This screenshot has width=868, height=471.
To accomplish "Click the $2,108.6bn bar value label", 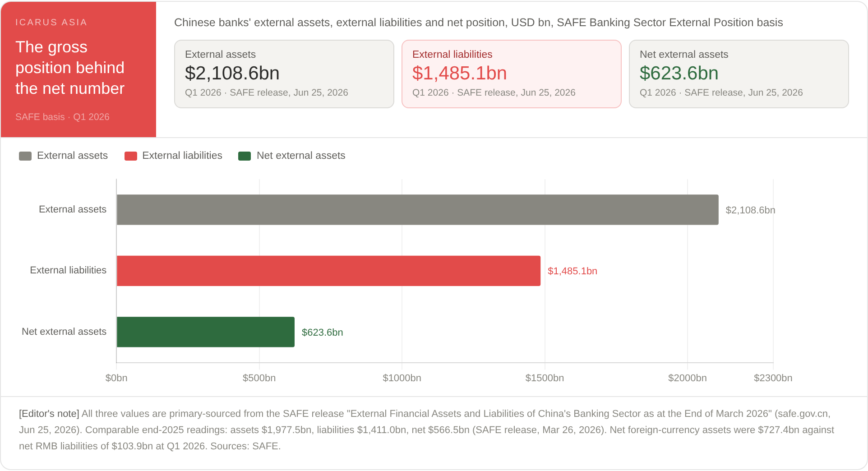I will [750, 210].
